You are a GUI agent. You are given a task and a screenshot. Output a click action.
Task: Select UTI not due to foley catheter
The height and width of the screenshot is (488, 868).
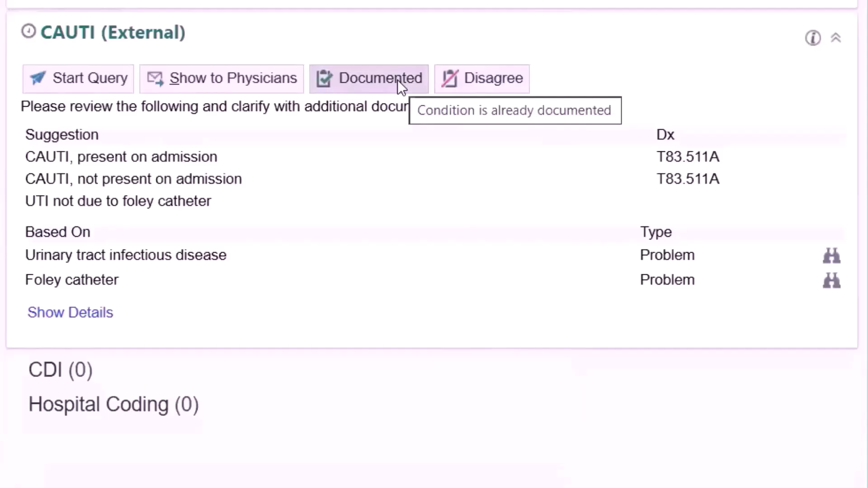118,201
